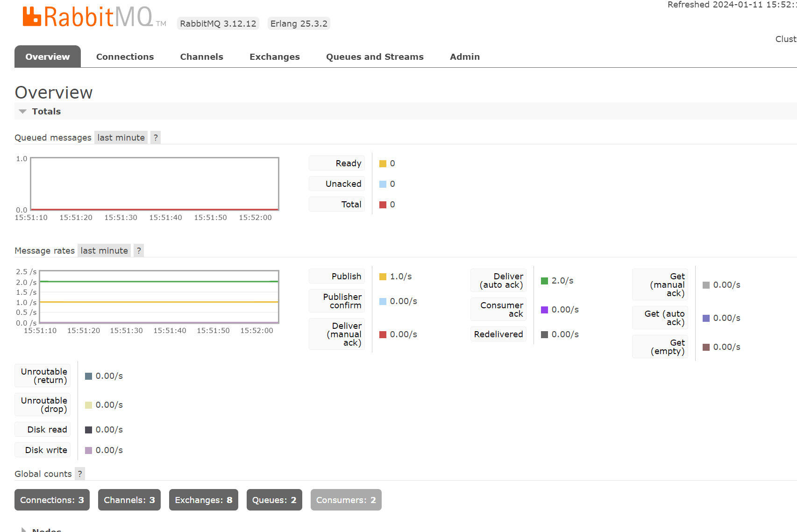797x532 pixels.
Task: Click the Ready yellow color swatch
Action: 383,163
